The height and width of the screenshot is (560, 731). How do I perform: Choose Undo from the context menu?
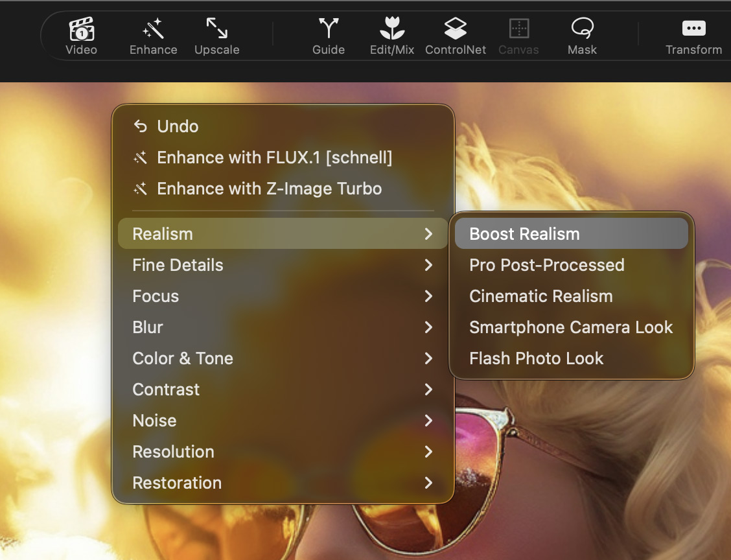click(177, 126)
